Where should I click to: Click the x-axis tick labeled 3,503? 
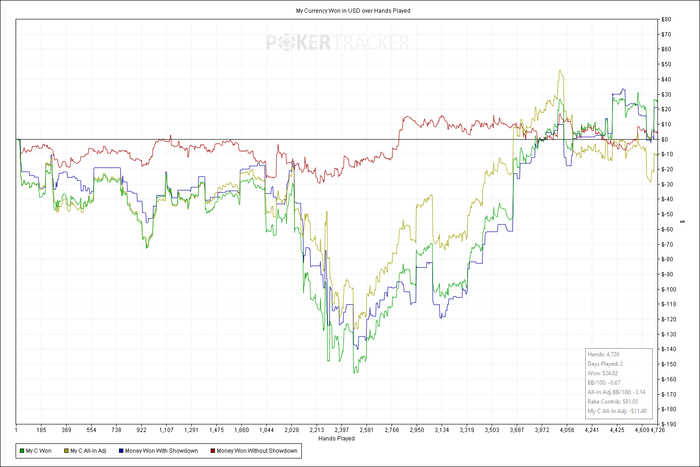tap(492, 430)
